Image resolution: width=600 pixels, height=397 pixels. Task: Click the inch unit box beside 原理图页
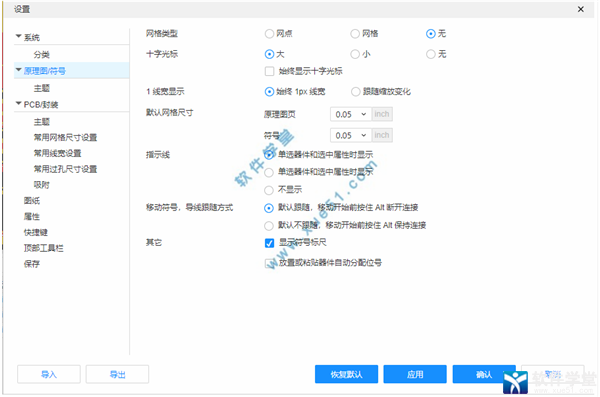click(382, 114)
